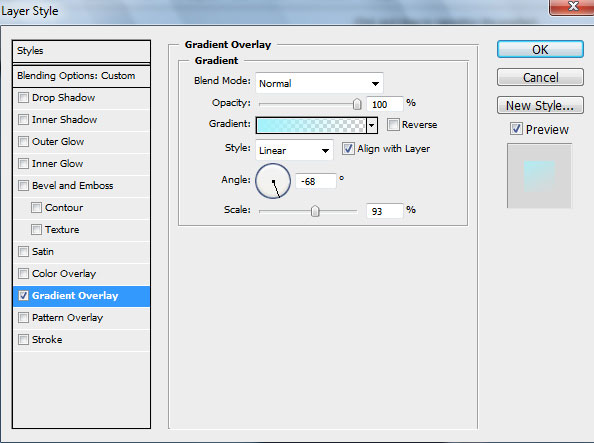Select the Stroke style entry
The image size is (594, 443).
81,340
